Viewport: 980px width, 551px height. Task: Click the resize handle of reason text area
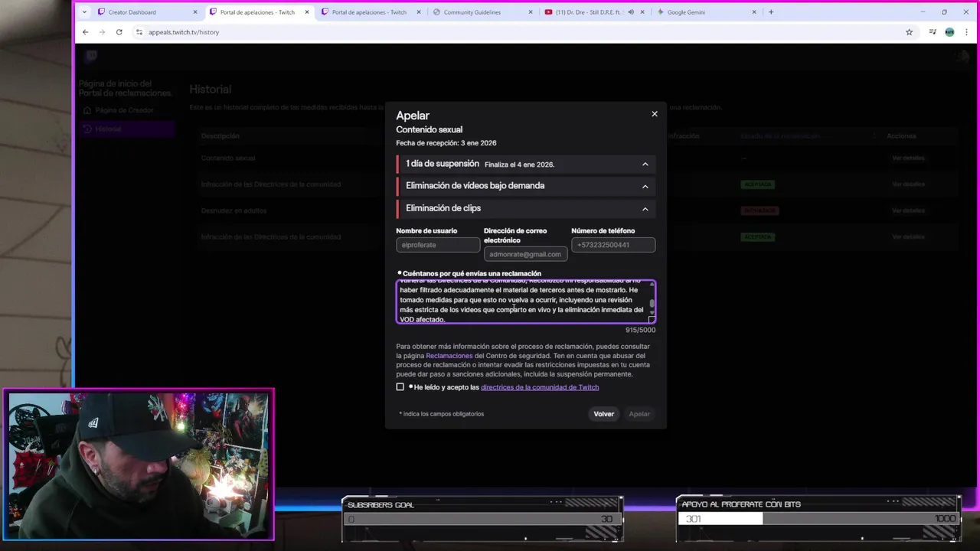(x=652, y=320)
